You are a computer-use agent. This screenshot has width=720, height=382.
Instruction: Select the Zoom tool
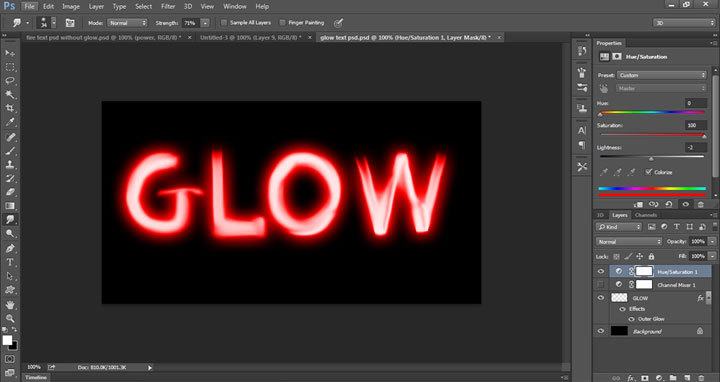coord(10,318)
